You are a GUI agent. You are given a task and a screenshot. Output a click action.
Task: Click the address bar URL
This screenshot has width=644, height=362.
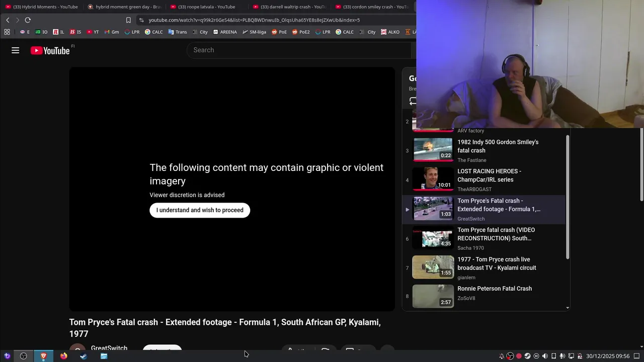point(254,20)
